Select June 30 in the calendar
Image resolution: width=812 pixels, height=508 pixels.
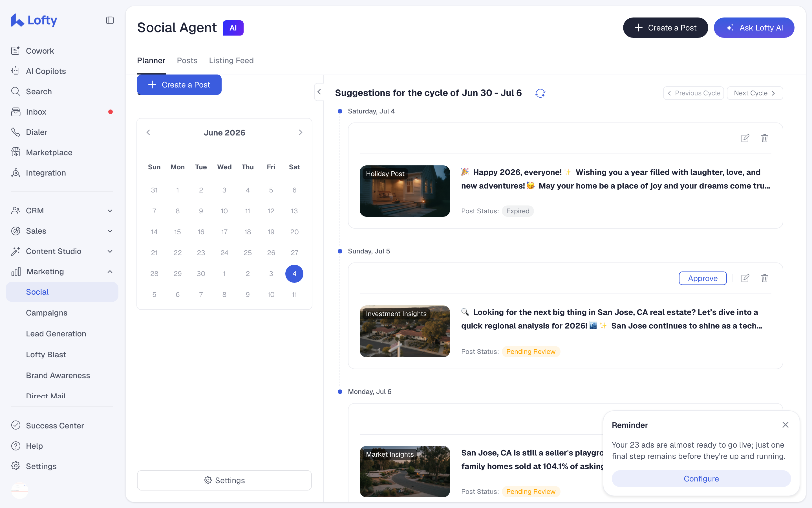201,273
